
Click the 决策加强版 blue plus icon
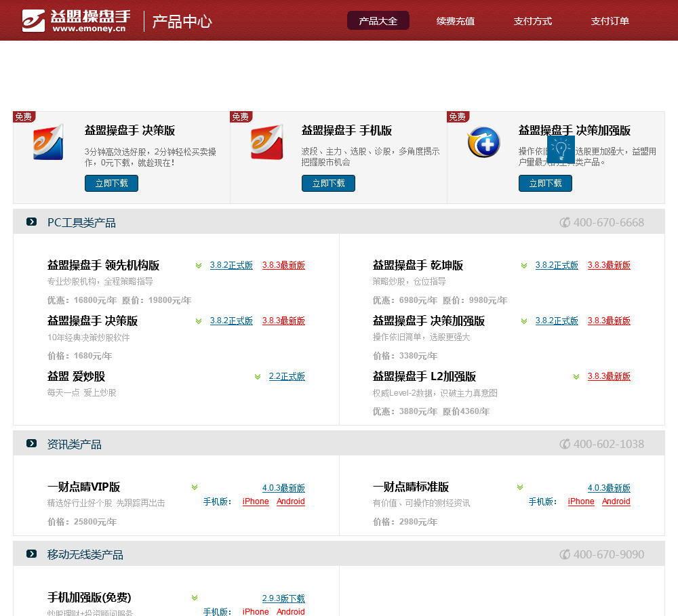click(484, 142)
